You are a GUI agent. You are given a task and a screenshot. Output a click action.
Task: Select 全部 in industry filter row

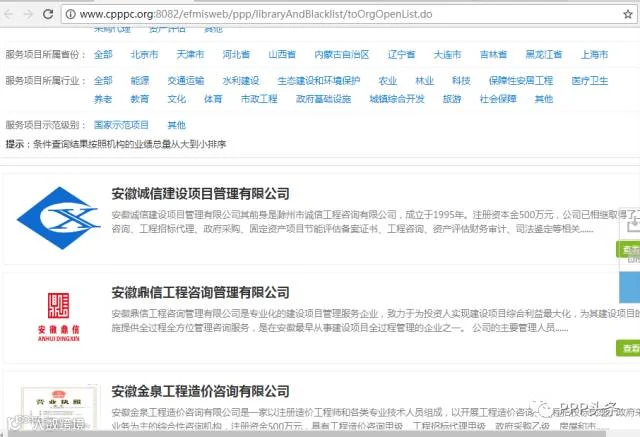click(x=103, y=80)
